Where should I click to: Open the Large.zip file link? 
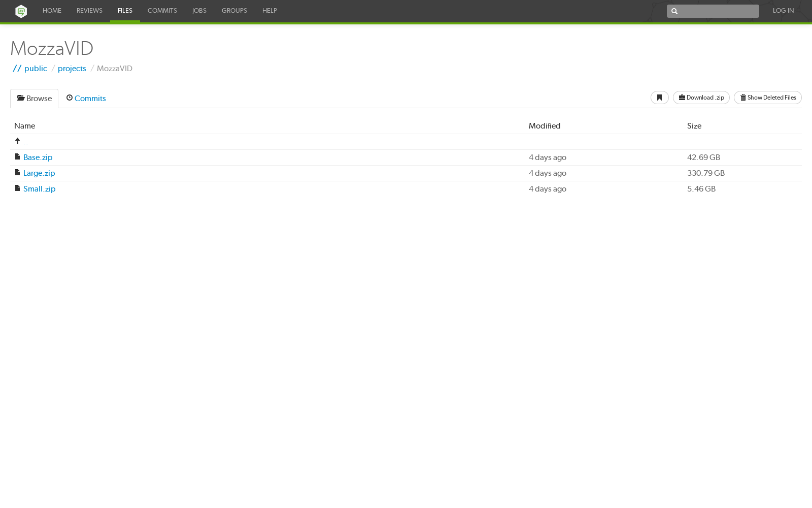click(x=39, y=173)
